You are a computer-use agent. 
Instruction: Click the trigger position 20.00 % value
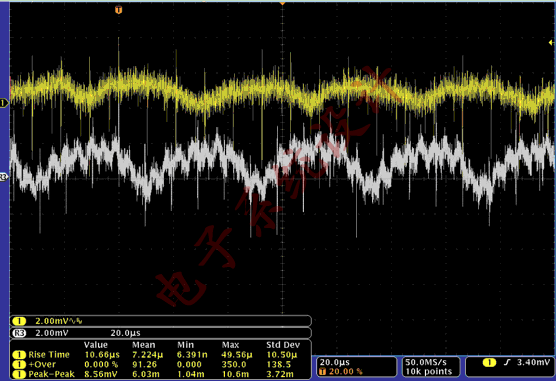tap(346, 371)
